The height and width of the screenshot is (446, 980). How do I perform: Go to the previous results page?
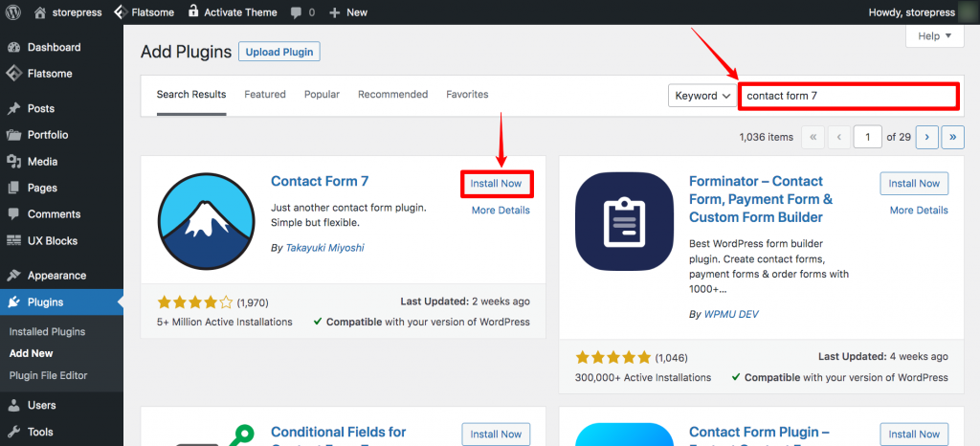(x=839, y=137)
